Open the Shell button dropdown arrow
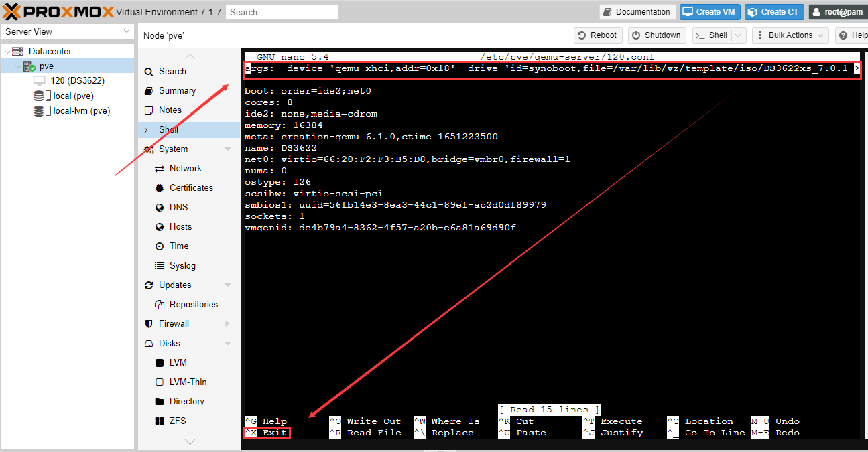Viewport: 868px width, 452px height. pos(739,35)
